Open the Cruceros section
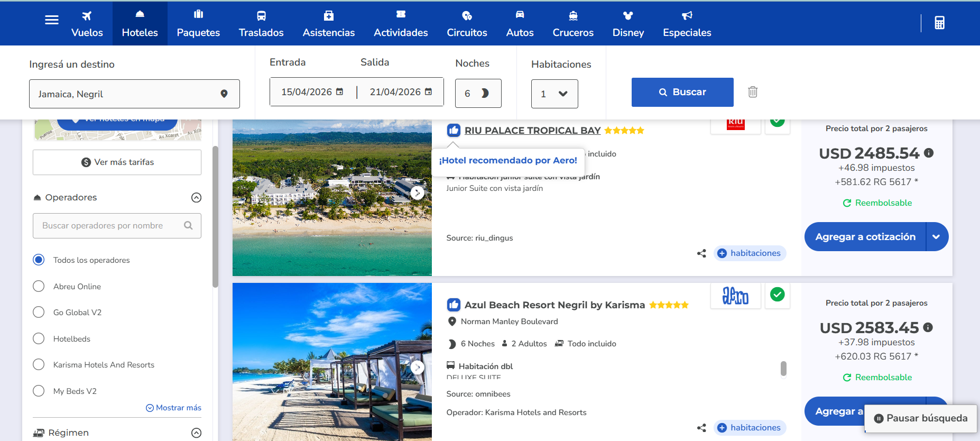Screen dimensions: 980x441 pyautogui.click(x=573, y=24)
